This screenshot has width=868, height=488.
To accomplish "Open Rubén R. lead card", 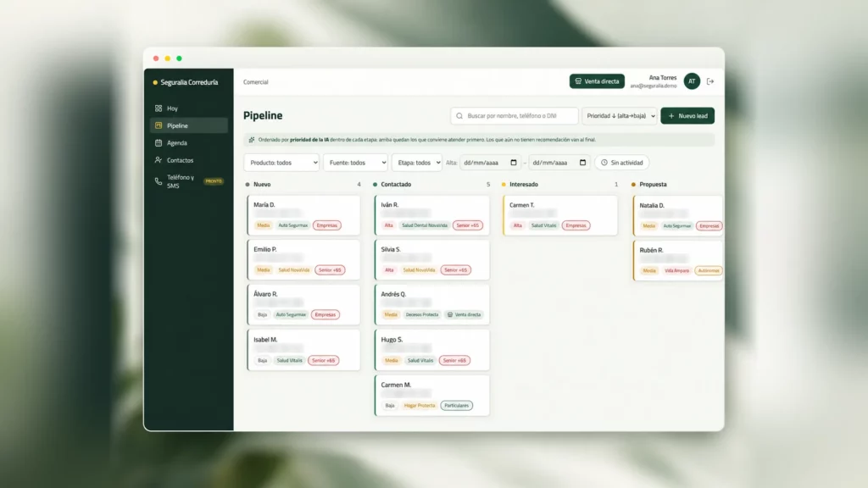I will pos(677,261).
